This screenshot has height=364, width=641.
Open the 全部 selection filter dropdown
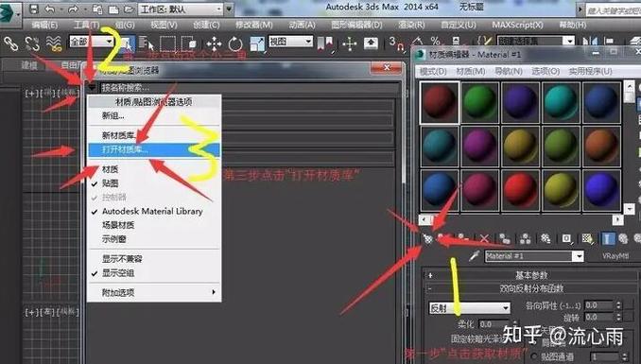click(x=92, y=42)
